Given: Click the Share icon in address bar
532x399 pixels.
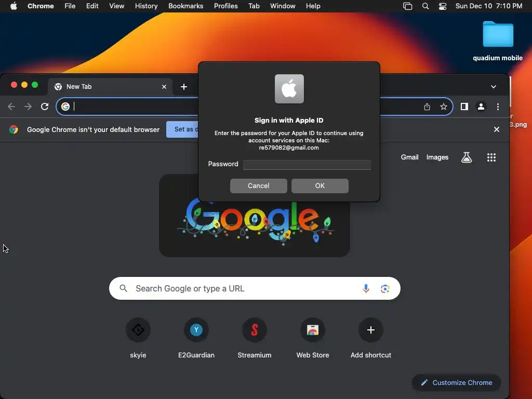Looking at the screenshot, I should (x=427, y=107).
